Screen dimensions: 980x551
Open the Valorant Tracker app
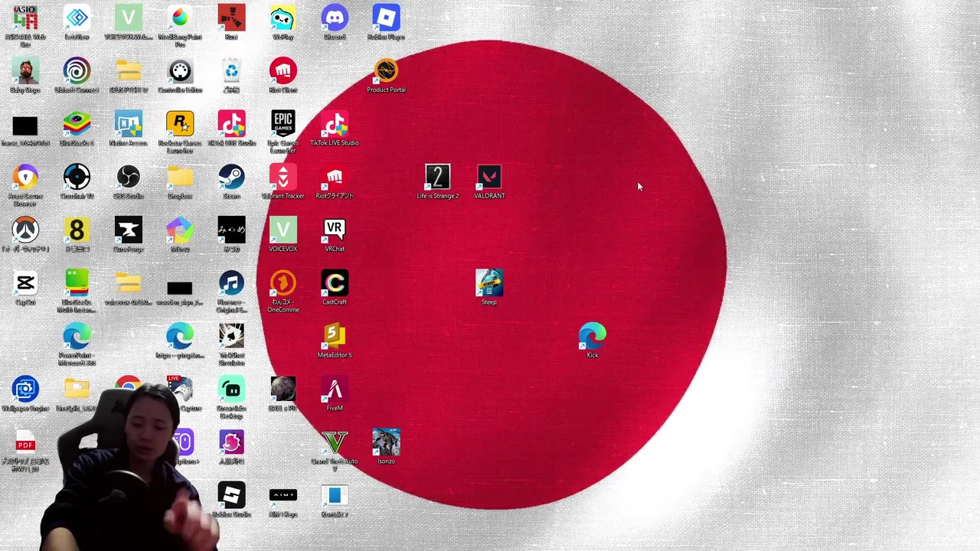[x=283, y=178]
